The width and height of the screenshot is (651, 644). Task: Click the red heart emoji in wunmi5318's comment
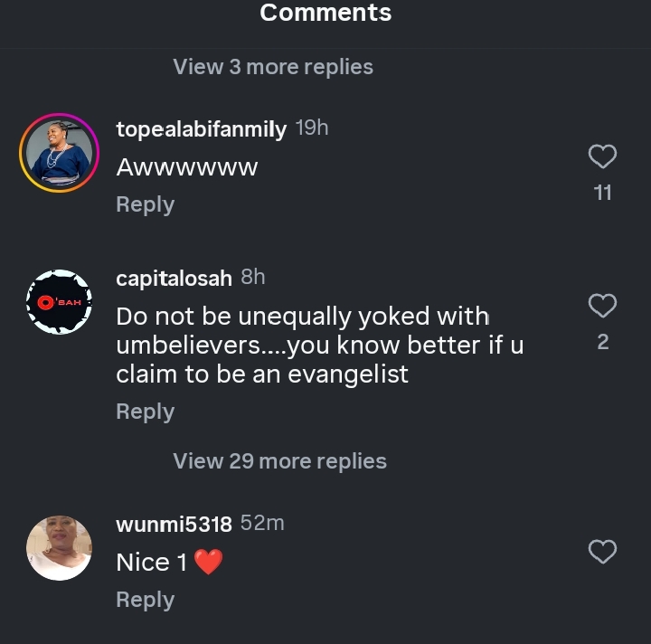[208, 563]
